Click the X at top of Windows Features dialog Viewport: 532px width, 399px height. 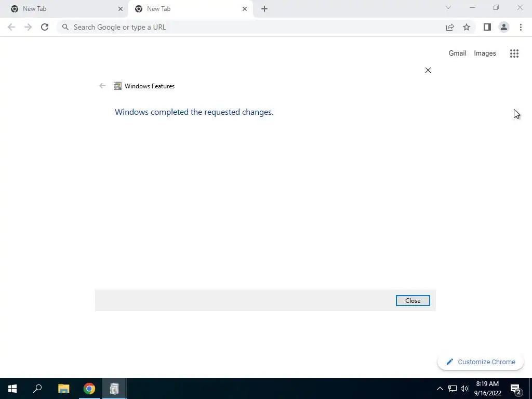point(428,70)
